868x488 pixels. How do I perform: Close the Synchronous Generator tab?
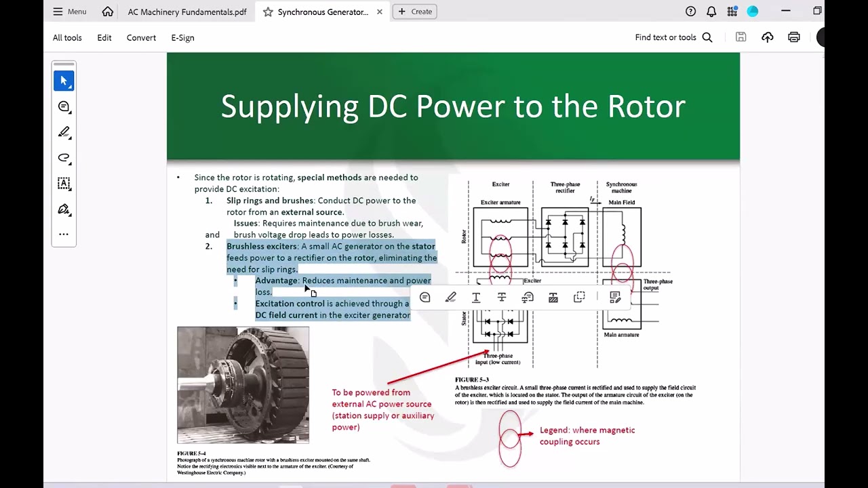[380, 12]
